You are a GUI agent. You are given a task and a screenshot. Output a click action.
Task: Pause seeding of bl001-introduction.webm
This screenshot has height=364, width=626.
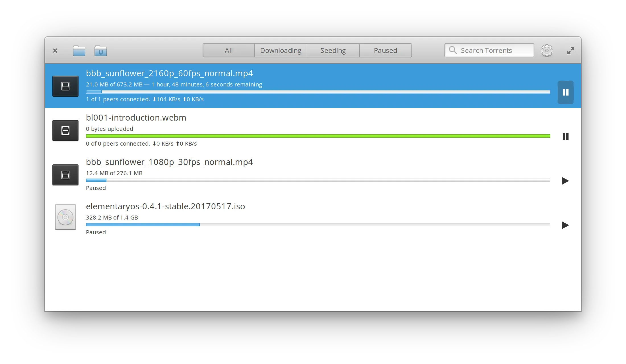(565, 136)
